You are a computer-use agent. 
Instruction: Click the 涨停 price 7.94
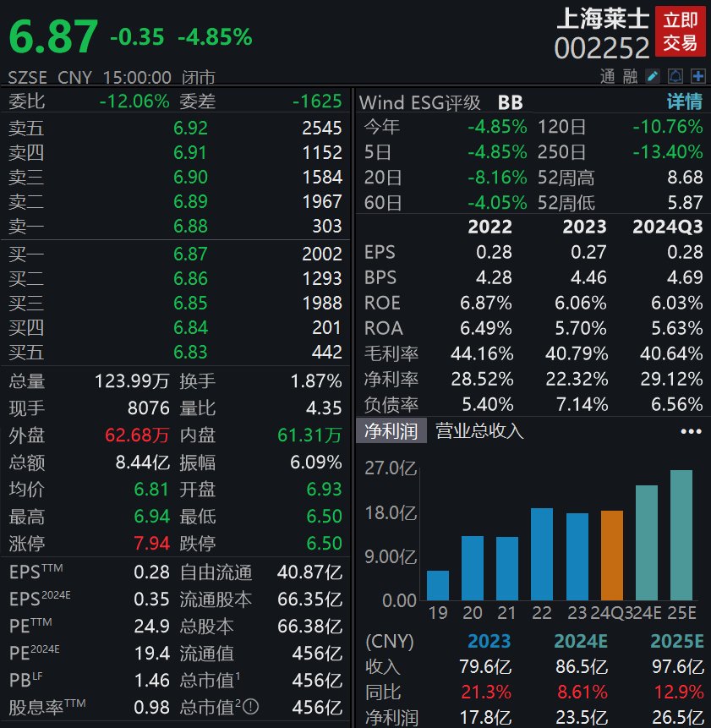point(152,543)
